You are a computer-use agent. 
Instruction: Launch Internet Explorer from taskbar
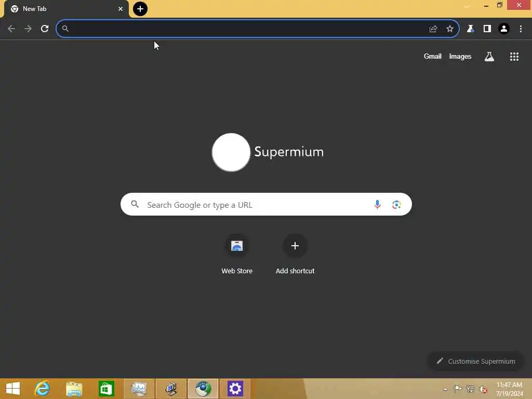[x=42, y=389]
